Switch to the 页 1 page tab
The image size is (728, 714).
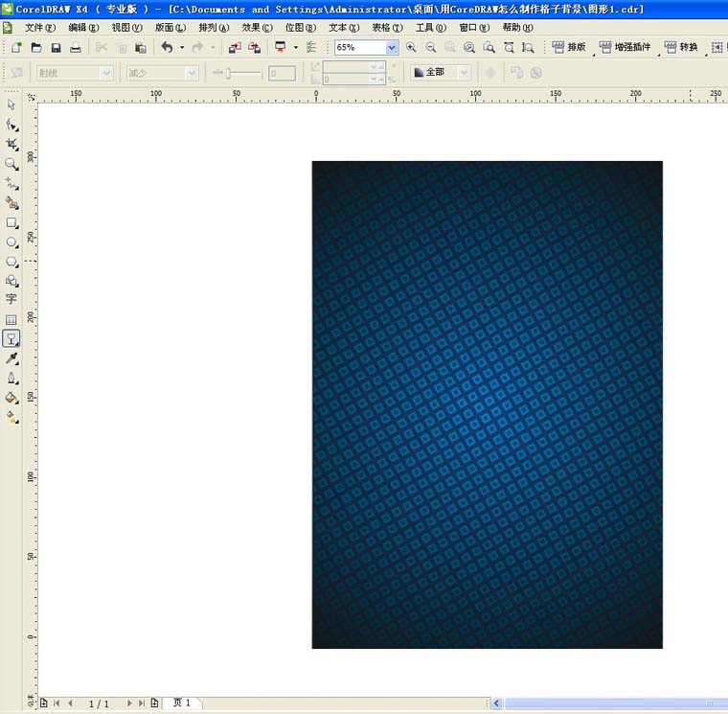click(181, 703)
